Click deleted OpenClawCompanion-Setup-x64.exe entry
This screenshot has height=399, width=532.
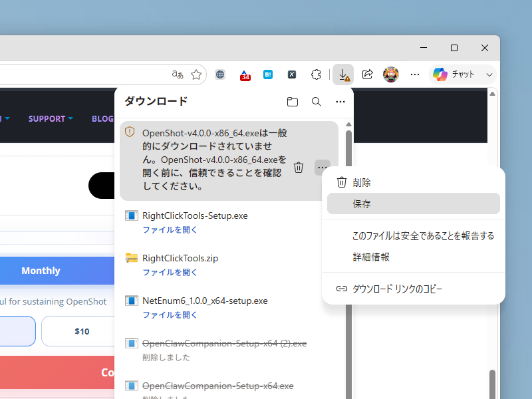pyautogui.click(x=218, y=386)
